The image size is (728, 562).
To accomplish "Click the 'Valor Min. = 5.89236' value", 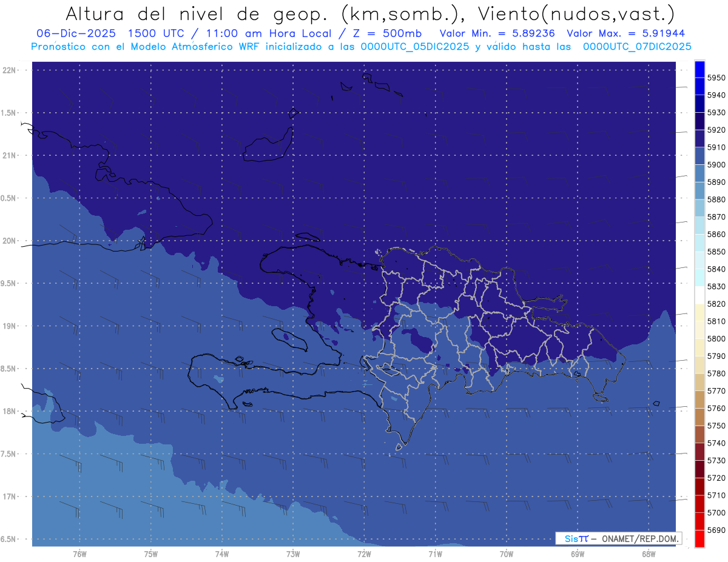I will [x=497, y=33].
